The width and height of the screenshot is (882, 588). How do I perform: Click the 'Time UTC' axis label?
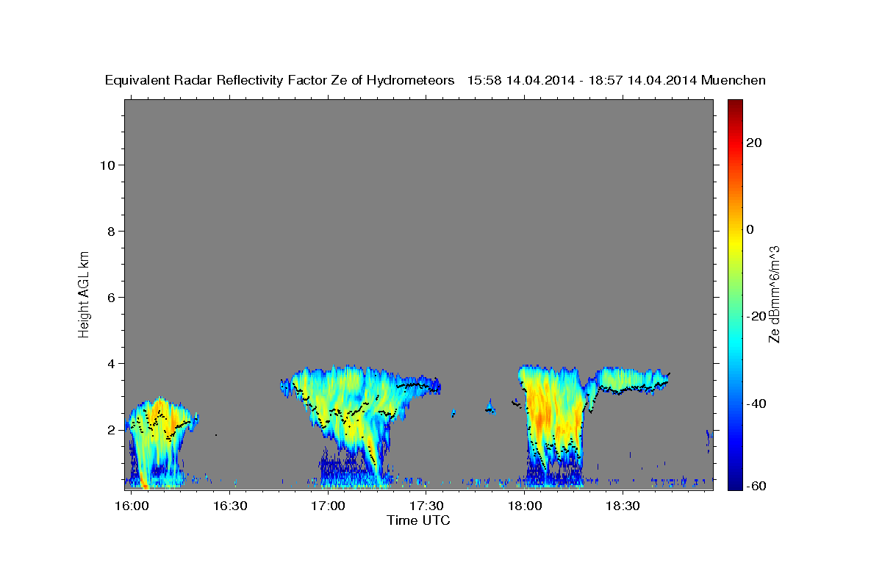pos(418,520)
